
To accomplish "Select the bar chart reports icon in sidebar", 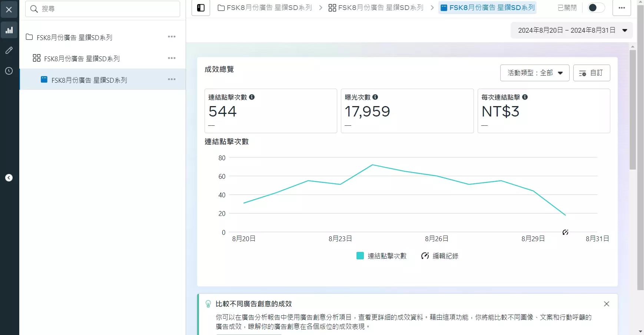I will 9,30.
